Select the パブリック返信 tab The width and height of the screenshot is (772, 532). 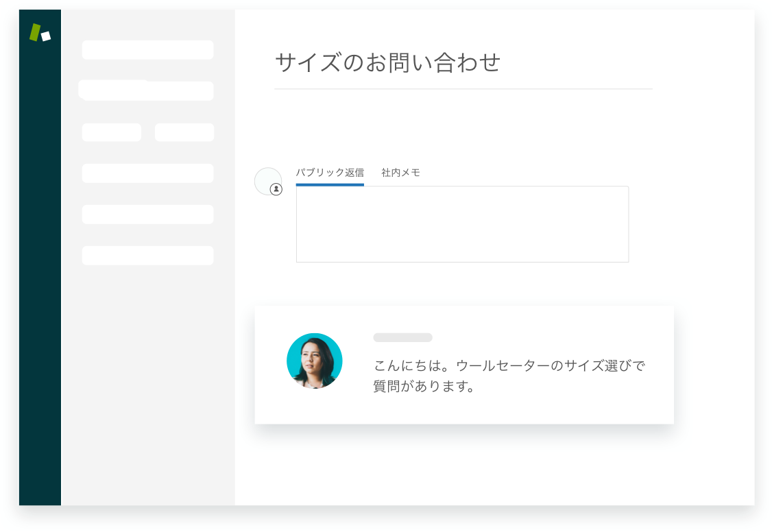tap(330, 173)
